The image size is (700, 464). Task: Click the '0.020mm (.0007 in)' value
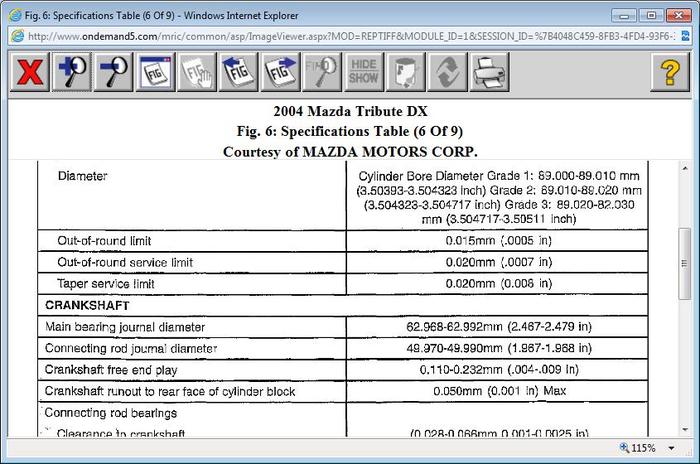coord(499,262)
